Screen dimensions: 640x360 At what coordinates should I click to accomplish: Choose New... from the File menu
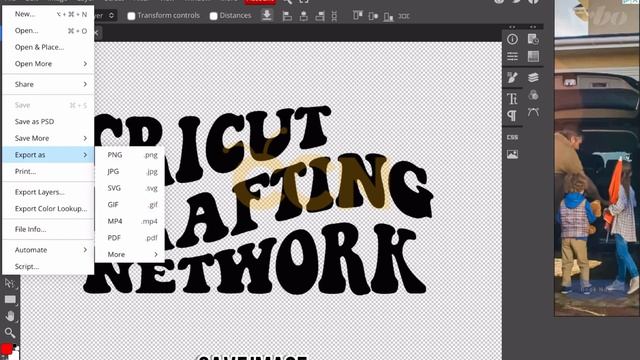point(48,14)
